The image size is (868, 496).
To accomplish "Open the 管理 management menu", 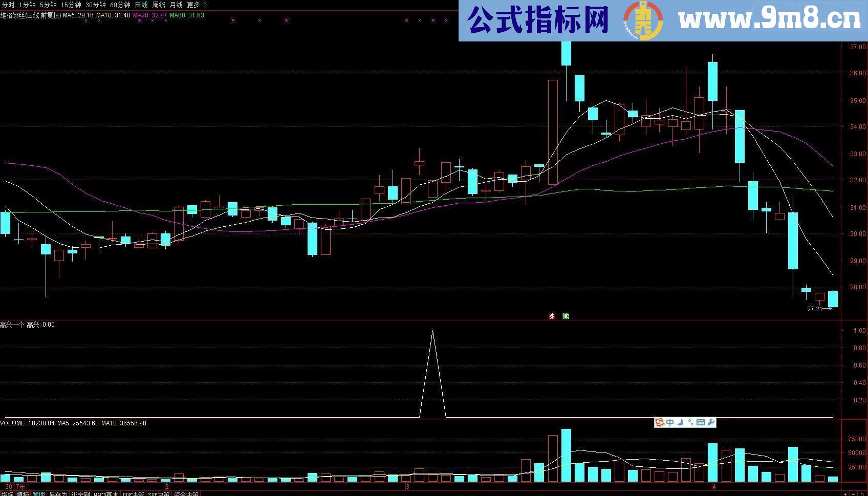I will [x=39, y=493].
